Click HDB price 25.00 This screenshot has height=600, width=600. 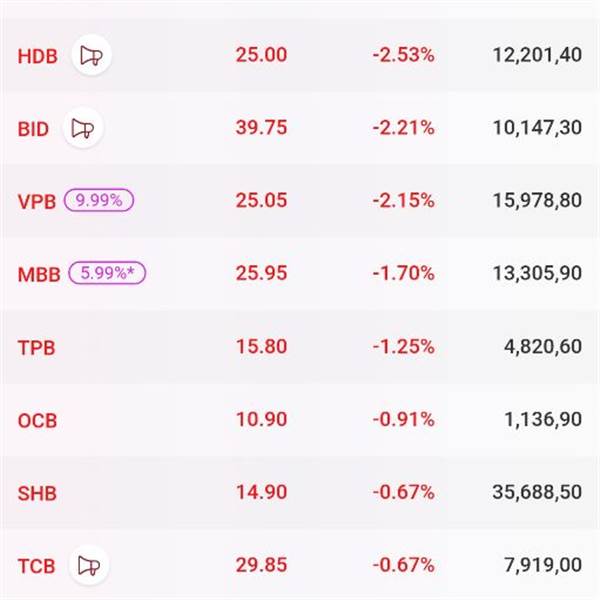tap(261, 55)
